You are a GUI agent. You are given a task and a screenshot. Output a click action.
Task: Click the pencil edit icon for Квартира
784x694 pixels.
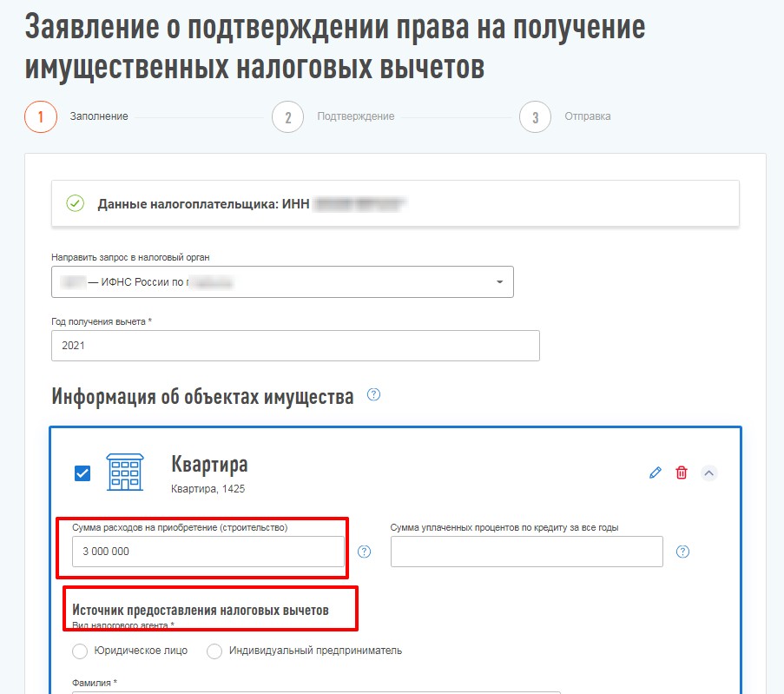[656, 473]
